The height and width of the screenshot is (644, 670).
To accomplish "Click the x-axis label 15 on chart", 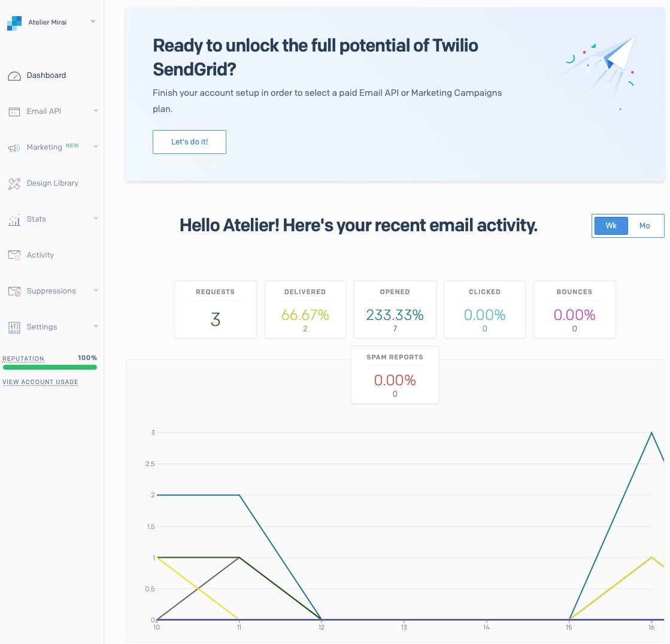I will (569, 627).
